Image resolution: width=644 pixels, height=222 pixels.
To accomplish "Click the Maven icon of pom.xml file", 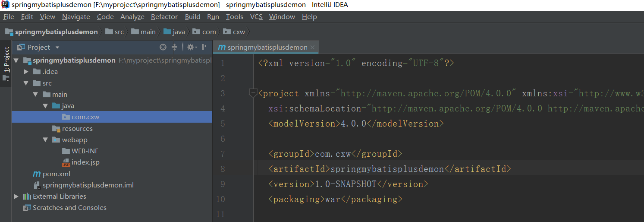I will pos(37,174).
